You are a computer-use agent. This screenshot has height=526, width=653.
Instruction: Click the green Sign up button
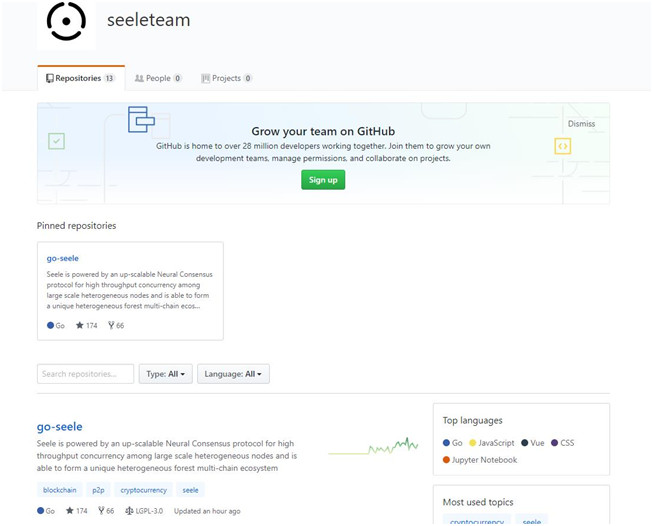323,180
